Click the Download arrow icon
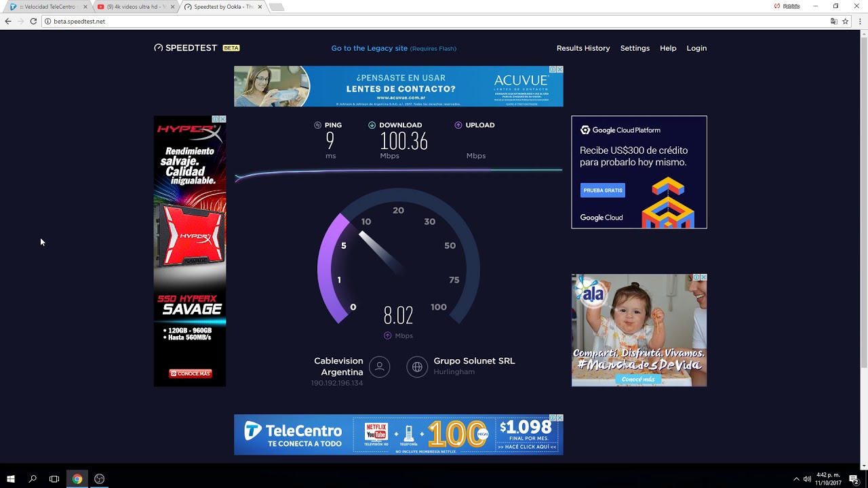Screen dimensions: 868x488 pyautogui.click(x=372, y=125)
